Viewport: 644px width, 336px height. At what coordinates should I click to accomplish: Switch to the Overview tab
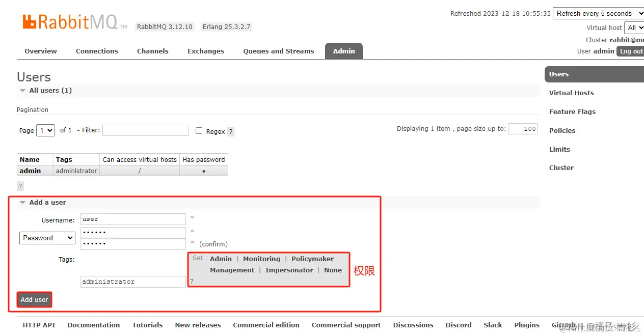tap(41, 51)
